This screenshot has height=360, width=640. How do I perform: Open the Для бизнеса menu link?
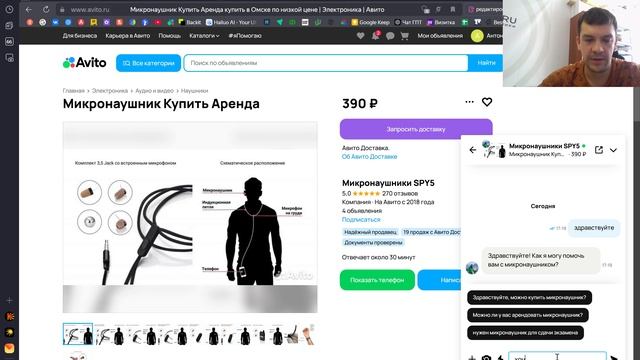(80, 36)
